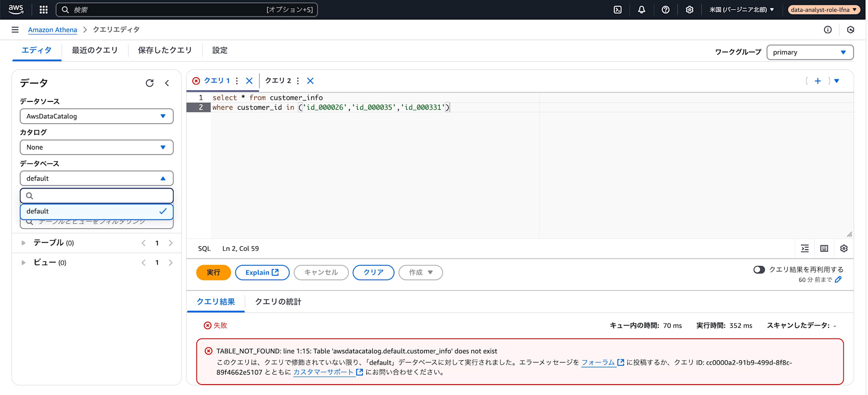
Task: Open the customer support link
Action: click(x=328, y=372)
